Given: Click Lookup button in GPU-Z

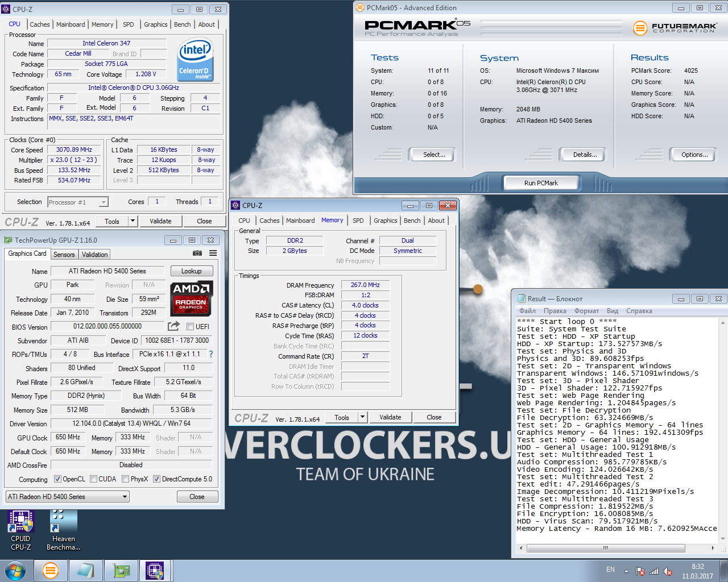Looking at the screenshot, I should click(x=191, y=271).
